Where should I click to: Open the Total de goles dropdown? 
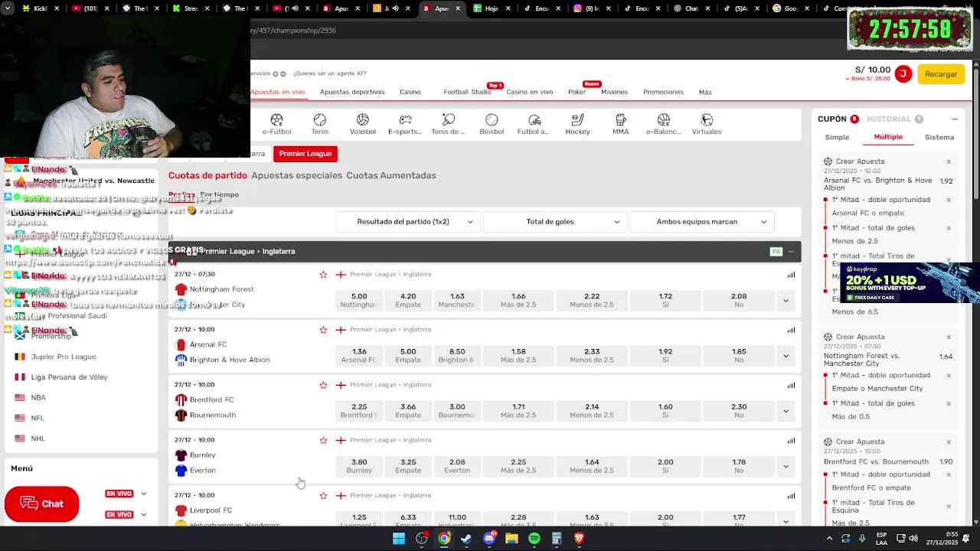coord(555,222)
